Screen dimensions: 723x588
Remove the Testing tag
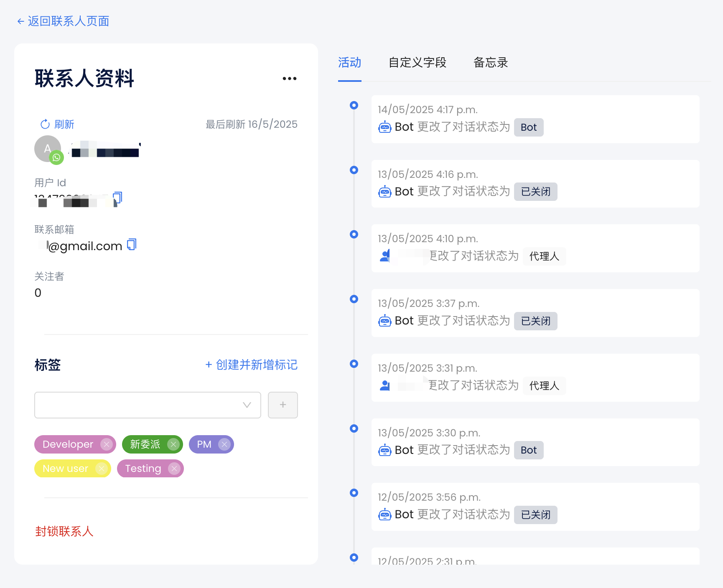(x=174, y=469)
